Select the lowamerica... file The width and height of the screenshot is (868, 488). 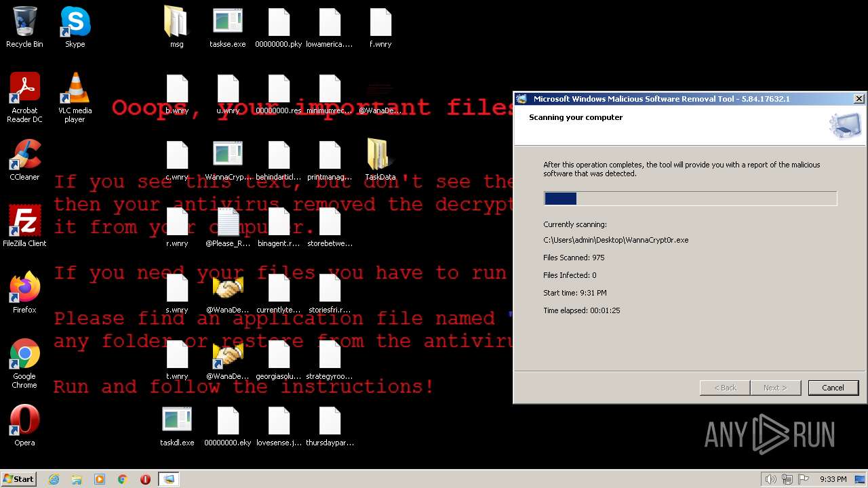tap(330, 27)
